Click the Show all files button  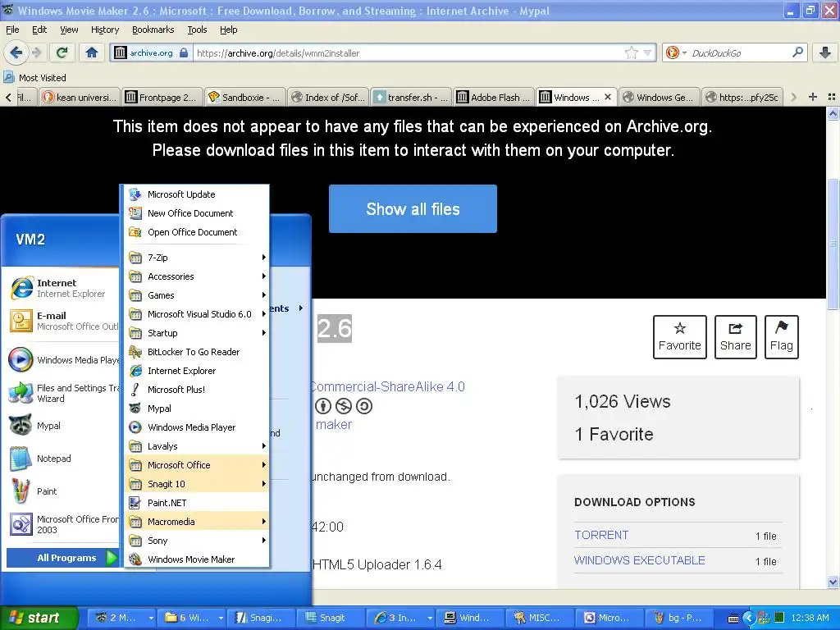pyautogui.click(x=413, y=209)
